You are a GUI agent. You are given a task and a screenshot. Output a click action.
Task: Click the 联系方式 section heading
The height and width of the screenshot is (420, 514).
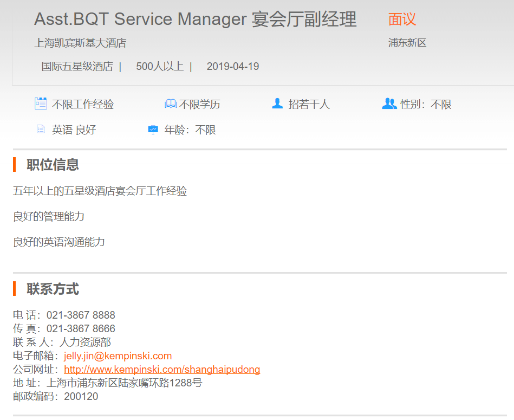(53, 289)
